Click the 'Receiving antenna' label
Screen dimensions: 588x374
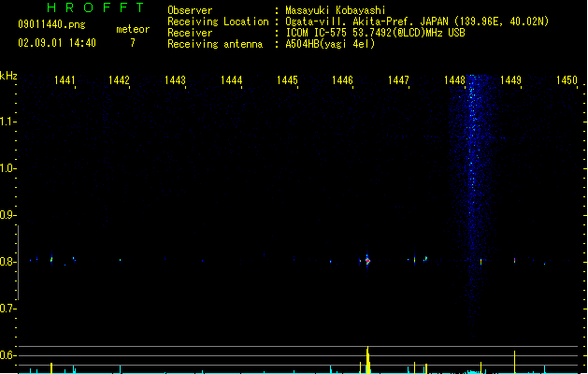[215, 44]
